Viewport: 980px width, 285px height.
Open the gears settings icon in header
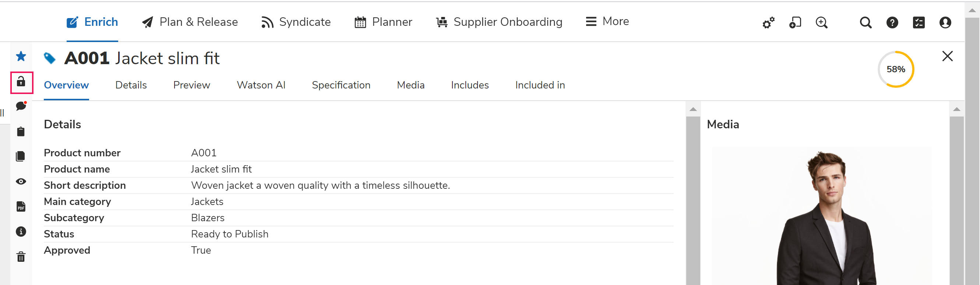pos(768,23)
